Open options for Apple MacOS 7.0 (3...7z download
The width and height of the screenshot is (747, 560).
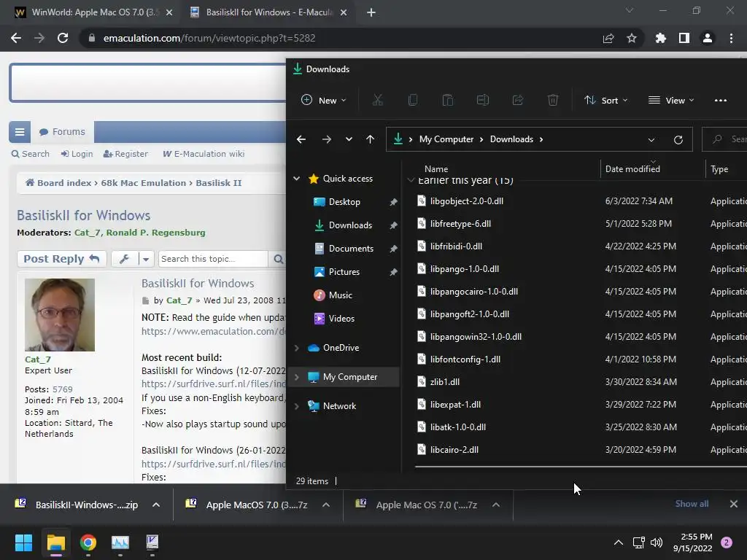[x=326, y=505]
